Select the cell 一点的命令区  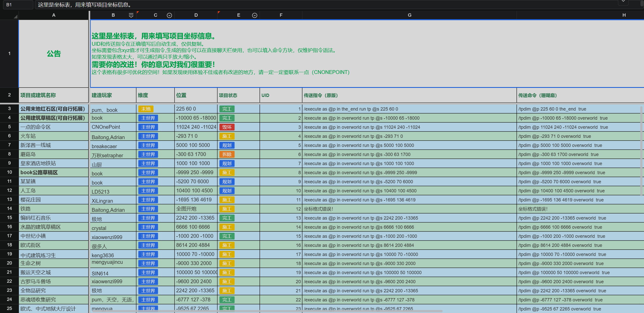click(54, 127)
